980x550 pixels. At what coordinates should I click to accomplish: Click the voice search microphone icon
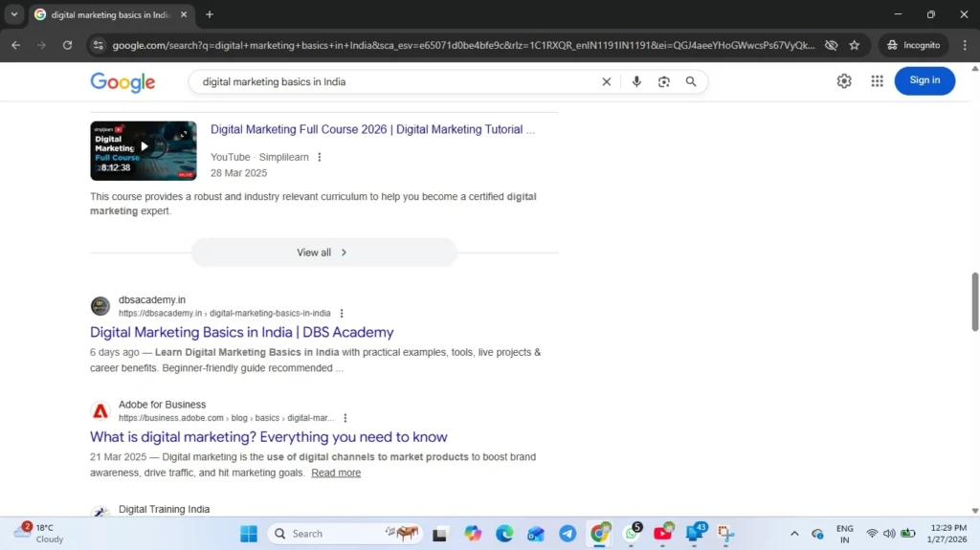[x=636, y=82]
